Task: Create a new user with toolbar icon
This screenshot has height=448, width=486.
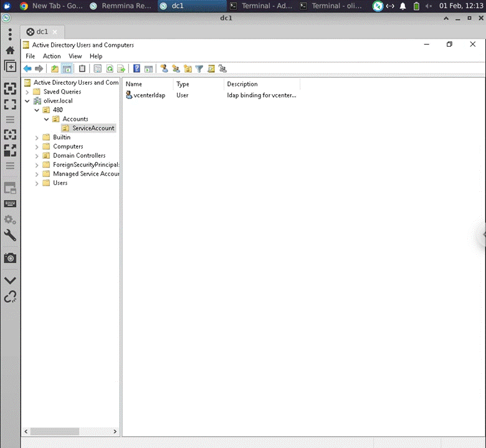Action: pyautogui.click(x=164, y=69)
